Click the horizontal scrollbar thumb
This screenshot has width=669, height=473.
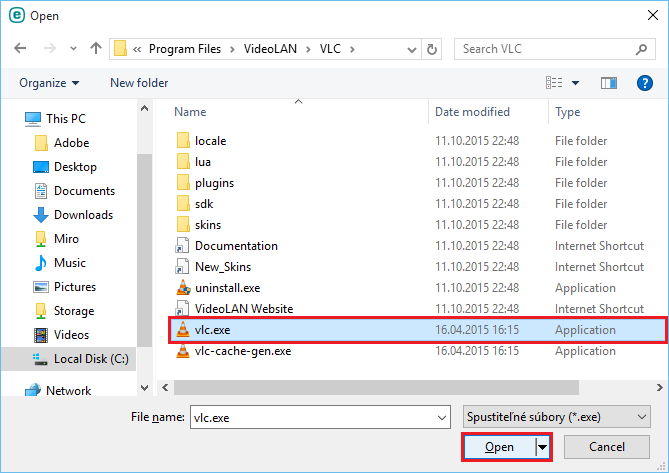pos(376,388)
